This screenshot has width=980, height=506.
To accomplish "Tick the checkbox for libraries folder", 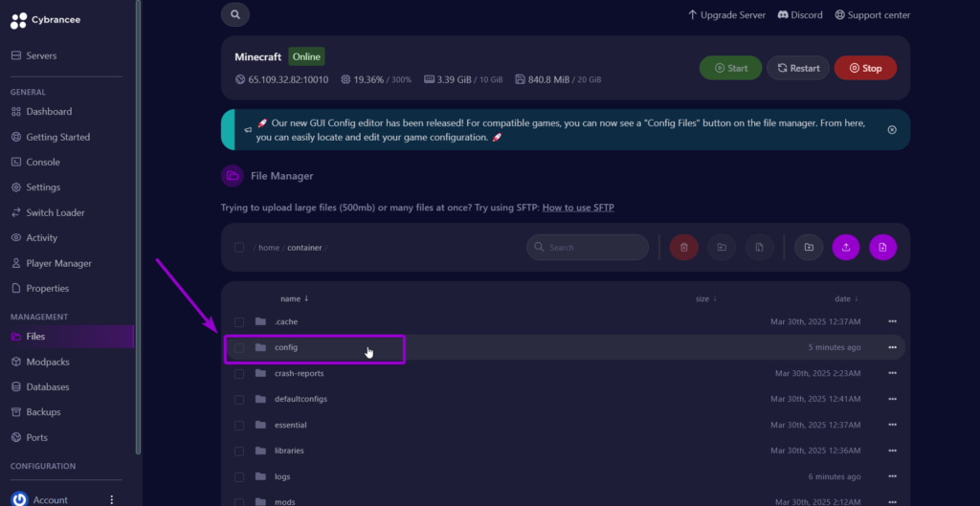I will tap(238, 451).
